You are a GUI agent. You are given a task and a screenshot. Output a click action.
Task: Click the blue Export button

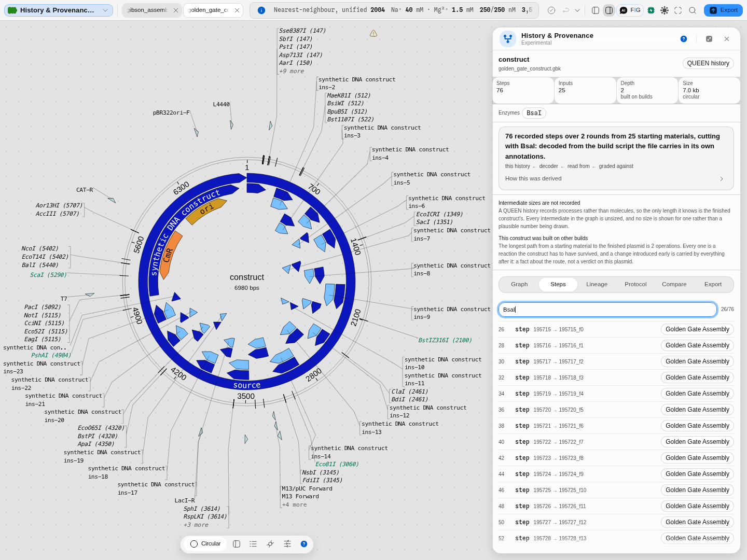(723, 10)
